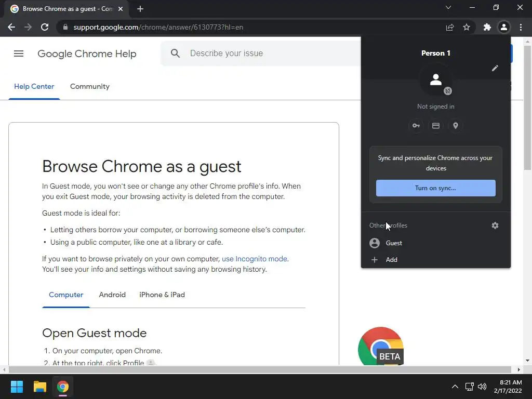The height and width of the screenshot is (399, 532).
Task: Add a new Chrome profile
Action: 436,260
